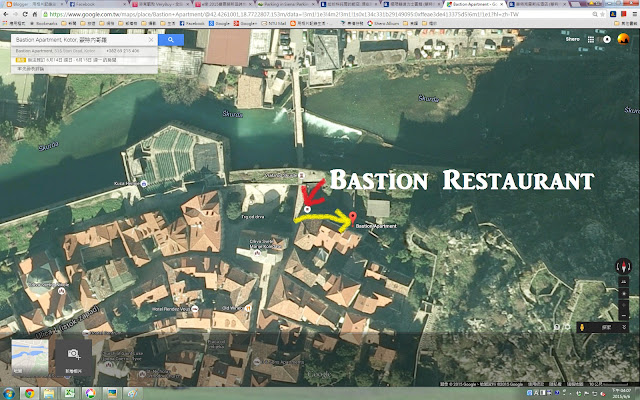Go back with browser back arrow

click(x=5, y=14)
